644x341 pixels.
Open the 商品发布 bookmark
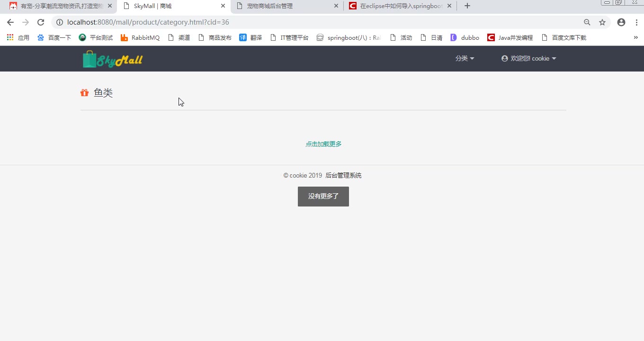pos(215,37)
